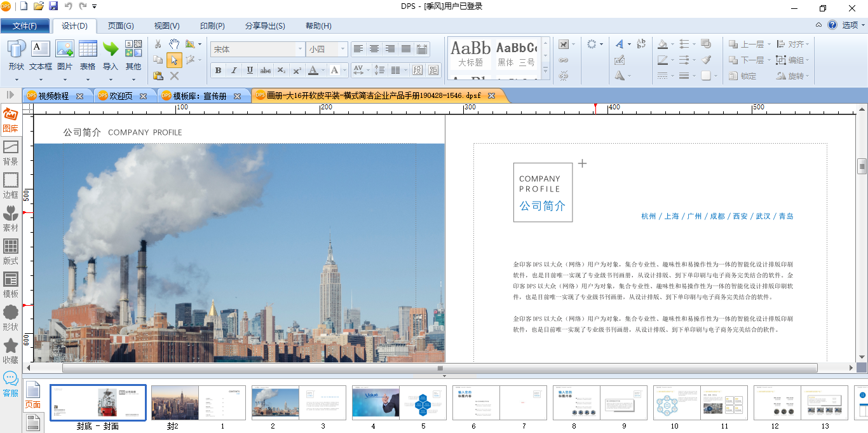868x433 pixels.
Task: Open the 小四 font size dropdown
Action: click(343, 49)
